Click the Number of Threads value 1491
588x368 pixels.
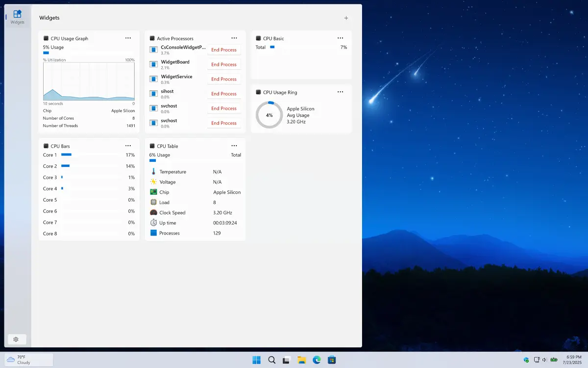[x=130, y=126]
